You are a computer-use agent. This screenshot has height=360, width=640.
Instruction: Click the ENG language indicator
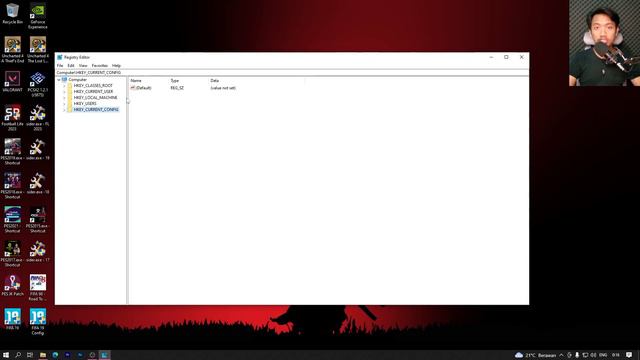(x=603, y=355)
